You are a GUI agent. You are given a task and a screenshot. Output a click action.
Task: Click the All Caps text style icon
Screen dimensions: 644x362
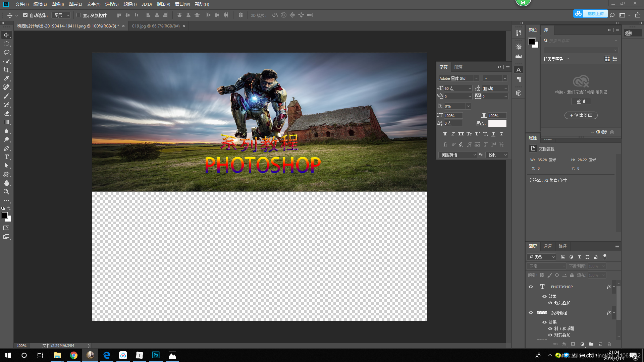pyautogui.click(x=461, y=134)
